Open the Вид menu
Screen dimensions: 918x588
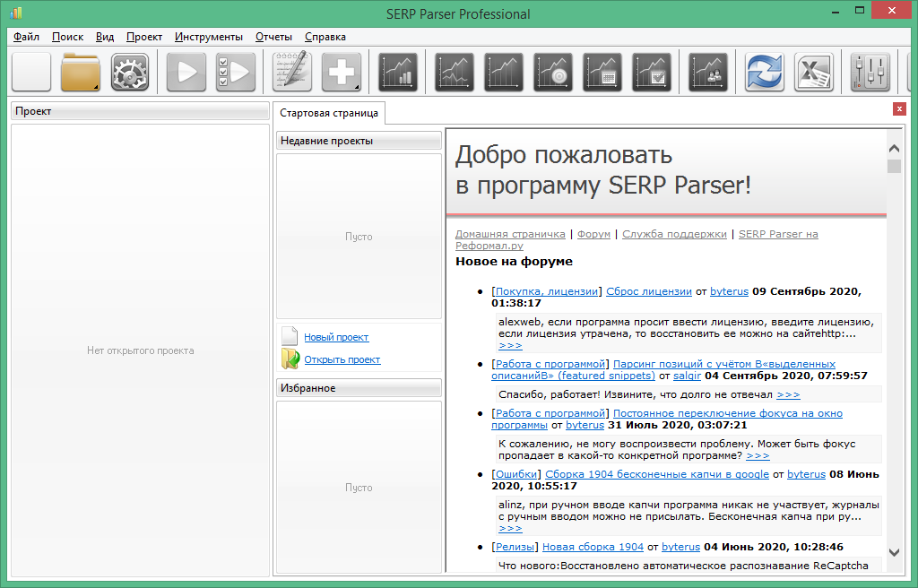[x=105, y=37]
